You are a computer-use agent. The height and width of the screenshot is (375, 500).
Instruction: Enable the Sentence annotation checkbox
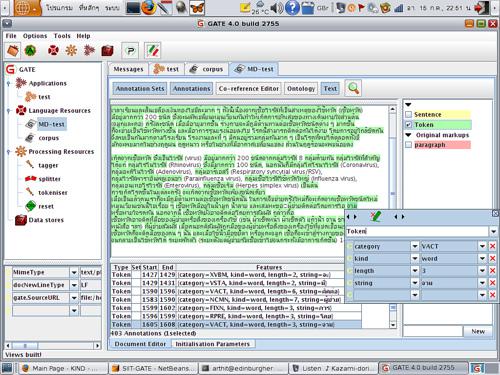pyautogui.click(x=408, y=114)
